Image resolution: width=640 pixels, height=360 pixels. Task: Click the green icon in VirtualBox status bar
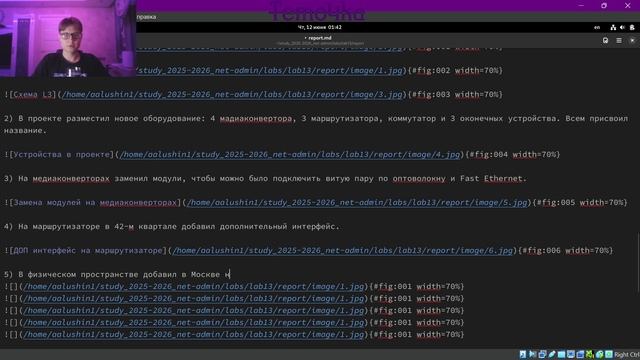(589, 354)
